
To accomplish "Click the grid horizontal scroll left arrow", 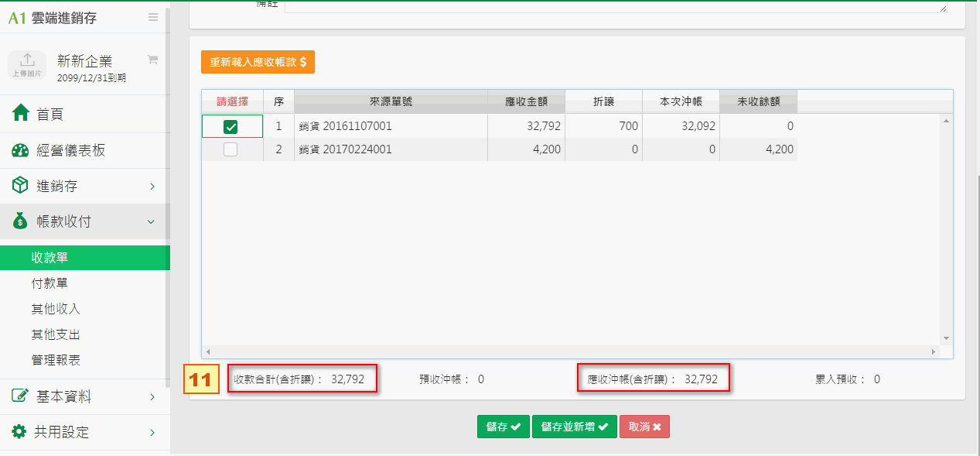I will pyautogui.click(x=207, y=351).
